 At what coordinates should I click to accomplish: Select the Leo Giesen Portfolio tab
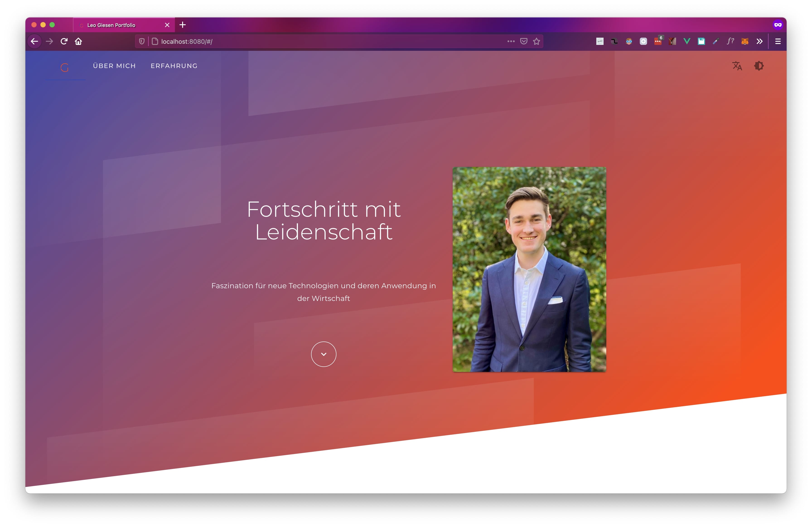pos(123,25)
